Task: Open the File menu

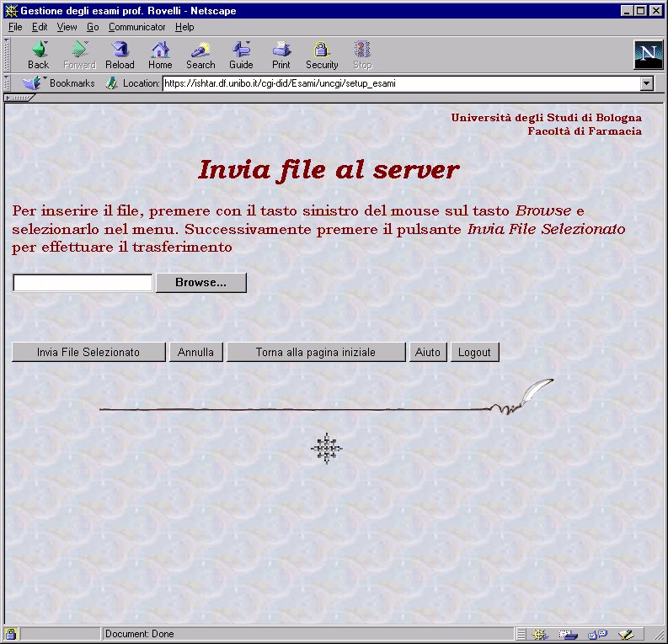Action: click(15, 27)
